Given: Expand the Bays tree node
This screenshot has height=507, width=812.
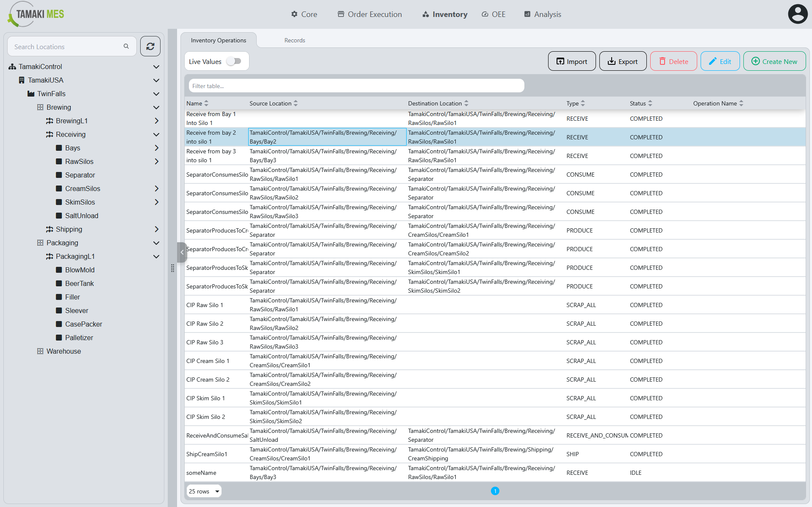Looking at the screenshot, I should click(x=156, y=148).
